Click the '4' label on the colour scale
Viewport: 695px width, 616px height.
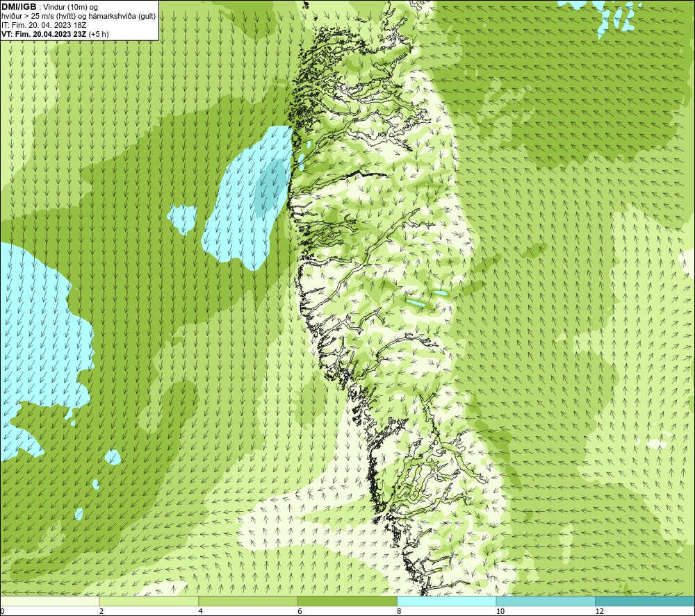pos(201,612)
